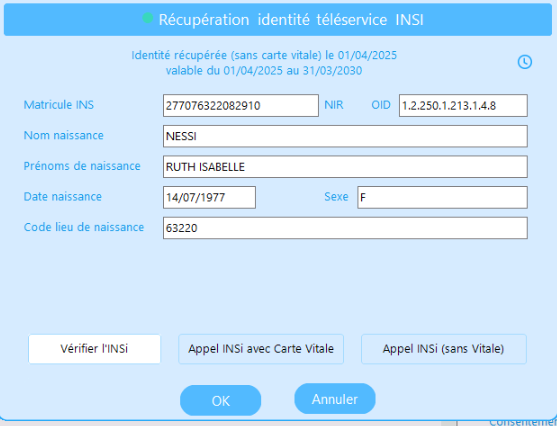Screen dimensions: 557x426
Task: Click the Prénoms de naissance field
Action: pyautogui.click(x=345, y=167)
